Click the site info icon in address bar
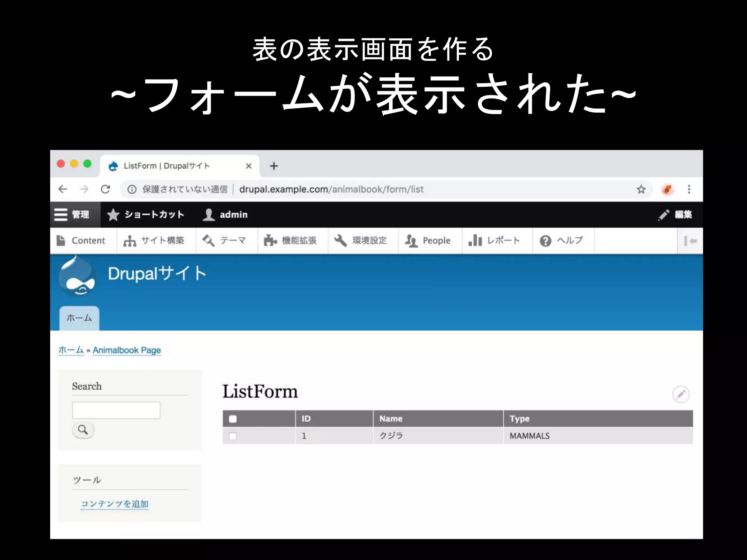747x560 pixels. click(x=132, y=189)
